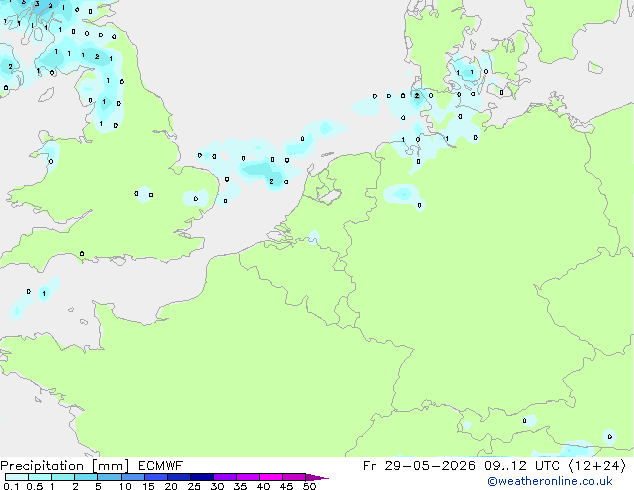The width and height of the screenshot is (634, 490).
Task: Click the "[mm]" unit label
Action: pos(110,466)
